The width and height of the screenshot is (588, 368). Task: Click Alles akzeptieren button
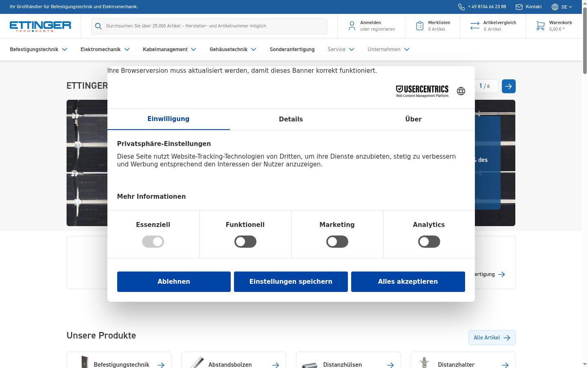click(x=408, y=282)
